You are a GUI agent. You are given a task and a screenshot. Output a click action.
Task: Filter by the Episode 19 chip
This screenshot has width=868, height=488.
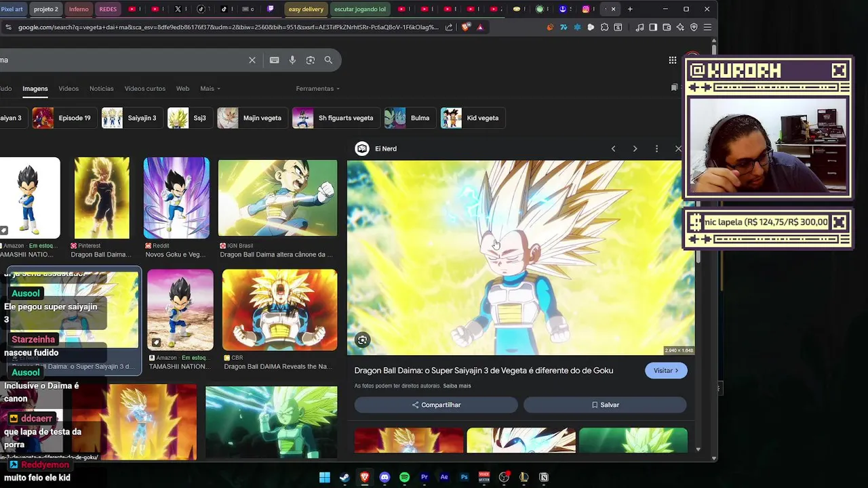tap(63, 118)
